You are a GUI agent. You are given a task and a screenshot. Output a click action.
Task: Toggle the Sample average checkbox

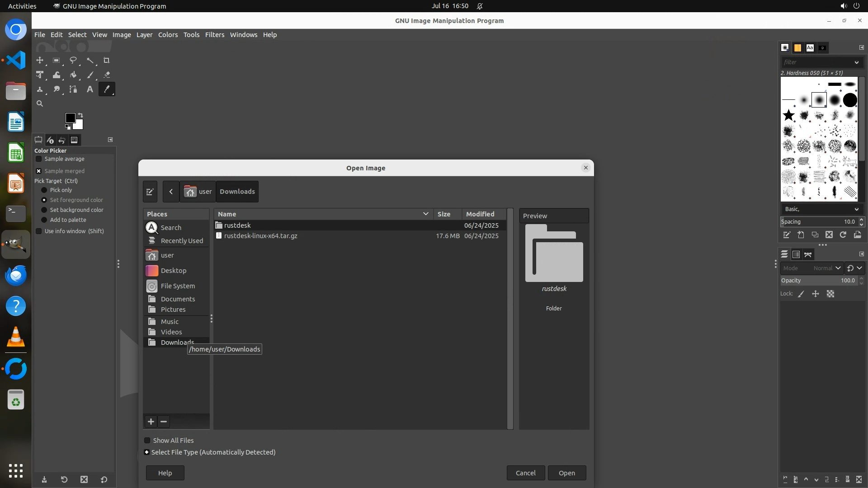tap(39, 159)
